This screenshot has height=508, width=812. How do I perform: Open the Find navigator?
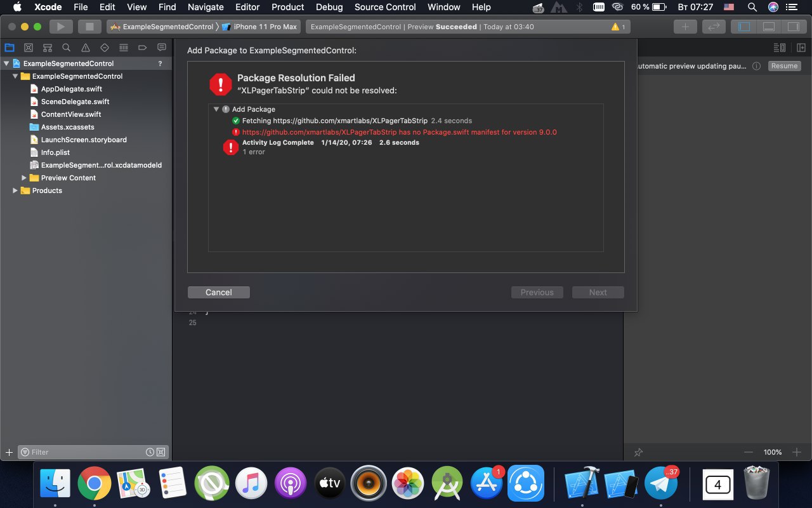pos(67,48)
